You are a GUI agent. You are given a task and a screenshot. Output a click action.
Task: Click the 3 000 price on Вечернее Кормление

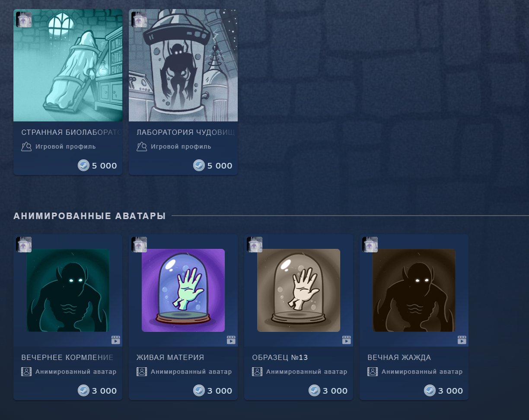[105, 391]
